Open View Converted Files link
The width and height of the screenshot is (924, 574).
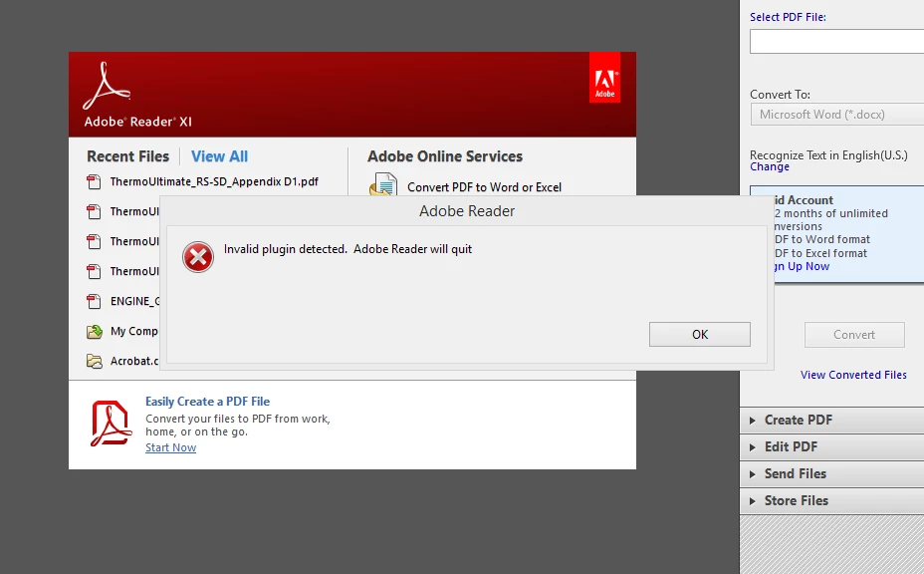click(853, 376)
